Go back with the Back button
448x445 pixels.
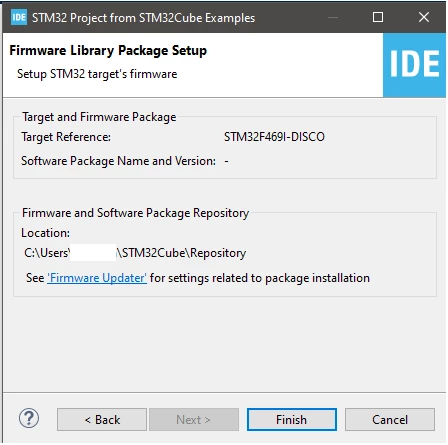point(102,420)
